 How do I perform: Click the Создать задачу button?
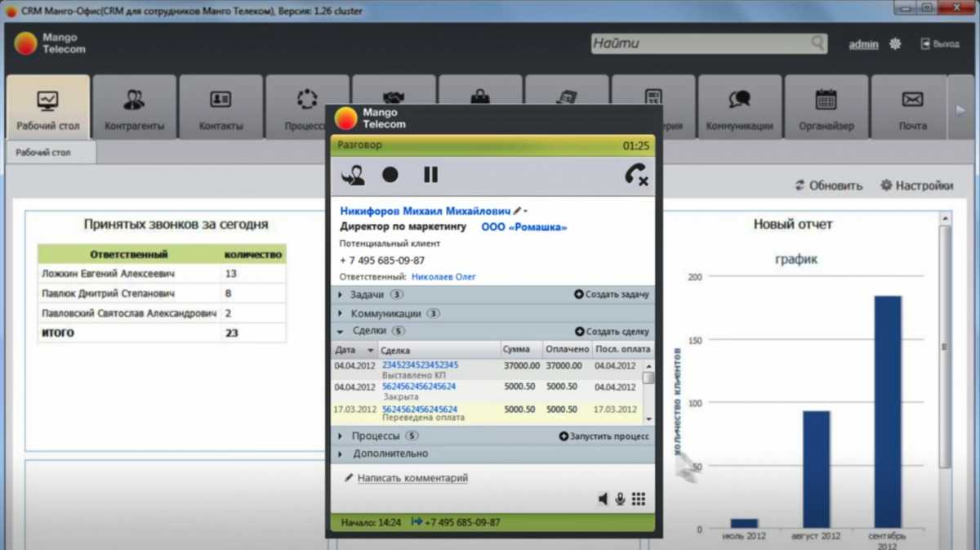pyautogui.click(x=612, y=294)
